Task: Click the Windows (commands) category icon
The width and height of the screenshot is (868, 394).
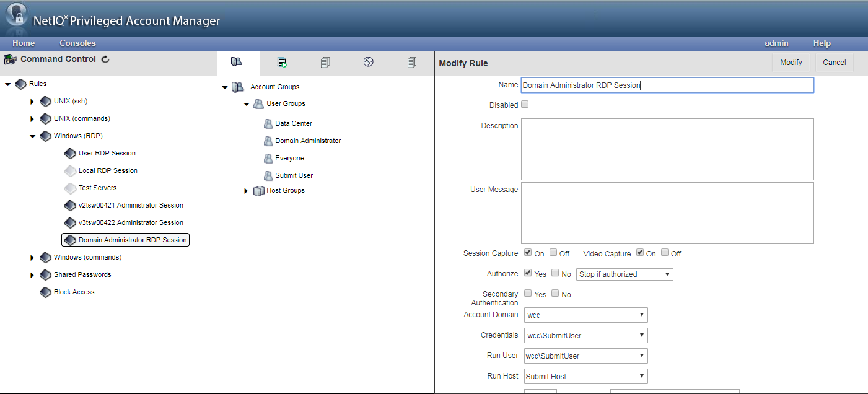Action: tap(45, 257)
